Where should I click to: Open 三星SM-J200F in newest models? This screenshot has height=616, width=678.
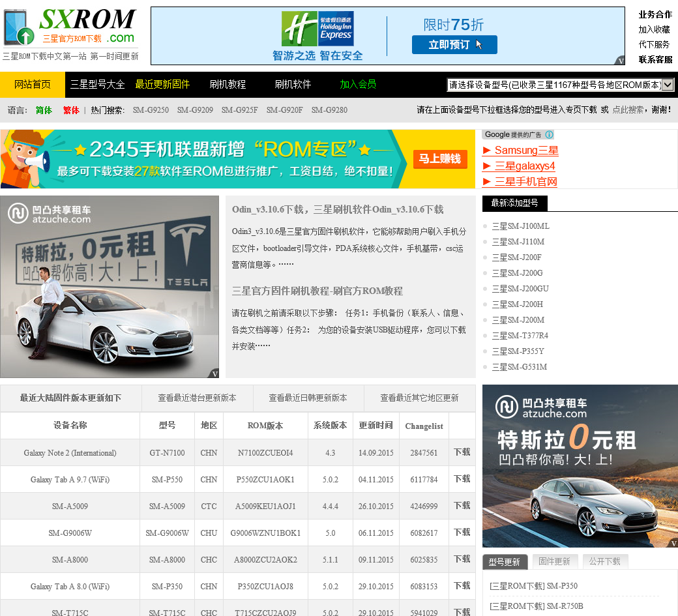pos(517,257)
